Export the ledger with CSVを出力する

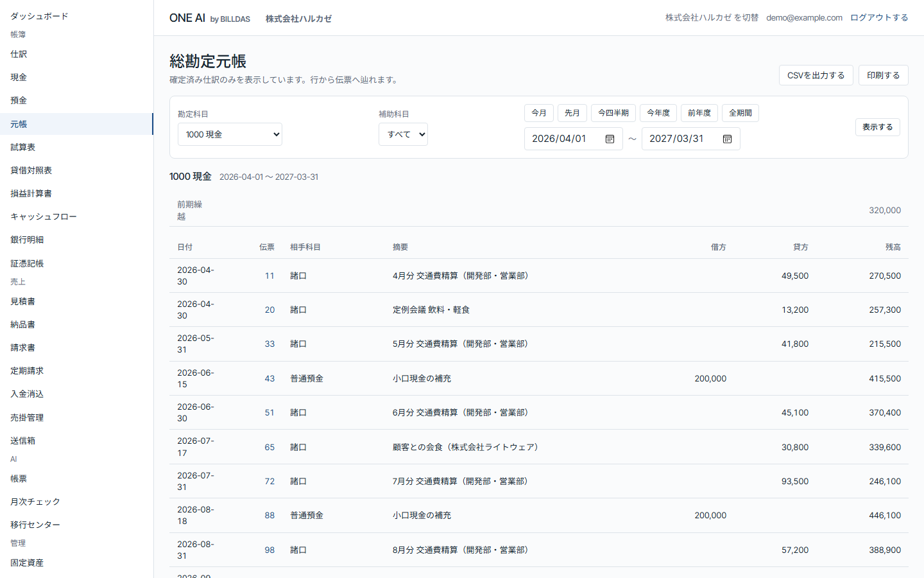[816, 75]
